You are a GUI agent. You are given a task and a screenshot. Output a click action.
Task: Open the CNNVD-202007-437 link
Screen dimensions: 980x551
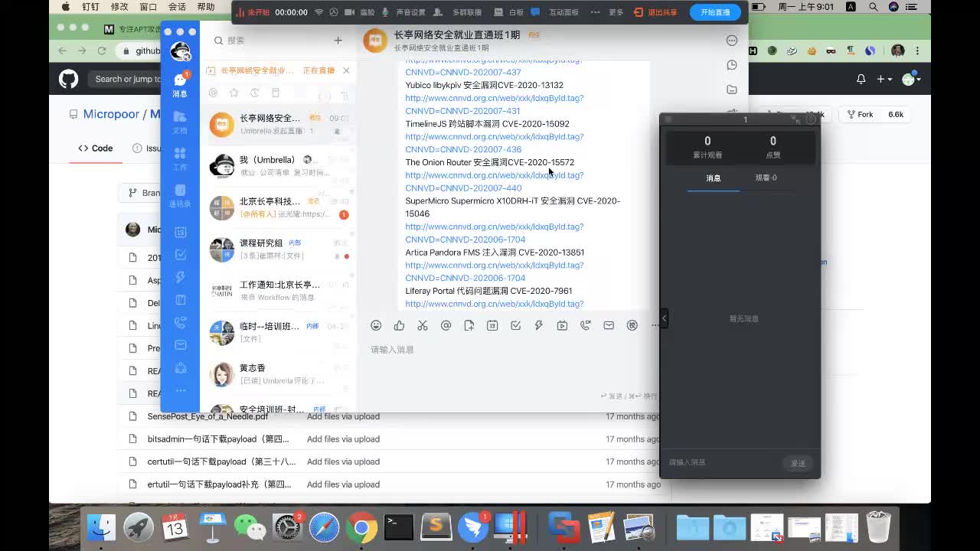pyautogui.click(x=463, y=72)
